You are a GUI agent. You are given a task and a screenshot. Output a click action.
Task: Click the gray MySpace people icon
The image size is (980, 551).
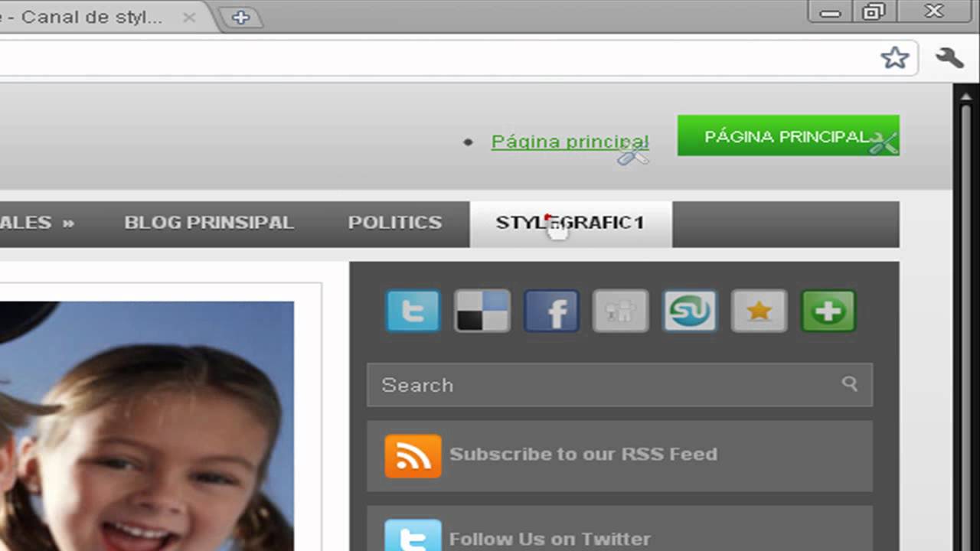pos(621,311)
